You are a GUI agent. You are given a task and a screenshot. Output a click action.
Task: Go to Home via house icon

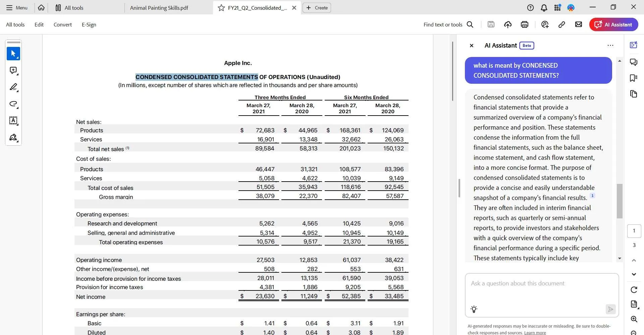[41, 8]
